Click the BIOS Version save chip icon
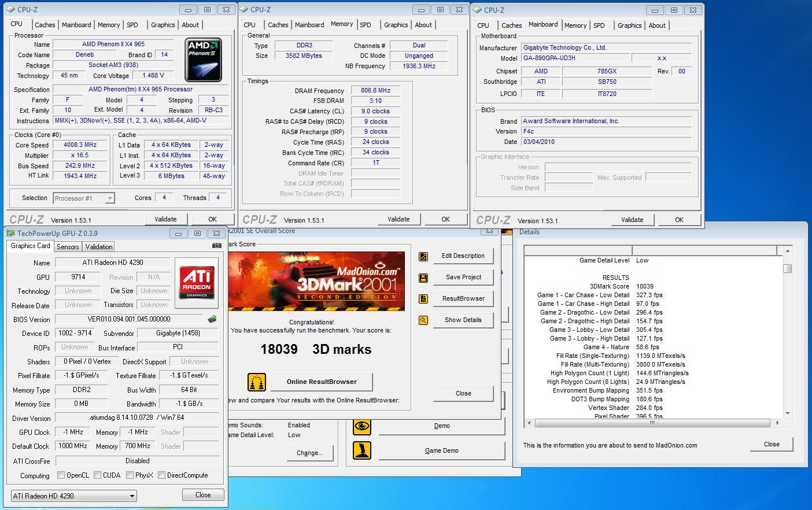The image size is (812, 510). [x=212, y=319]
